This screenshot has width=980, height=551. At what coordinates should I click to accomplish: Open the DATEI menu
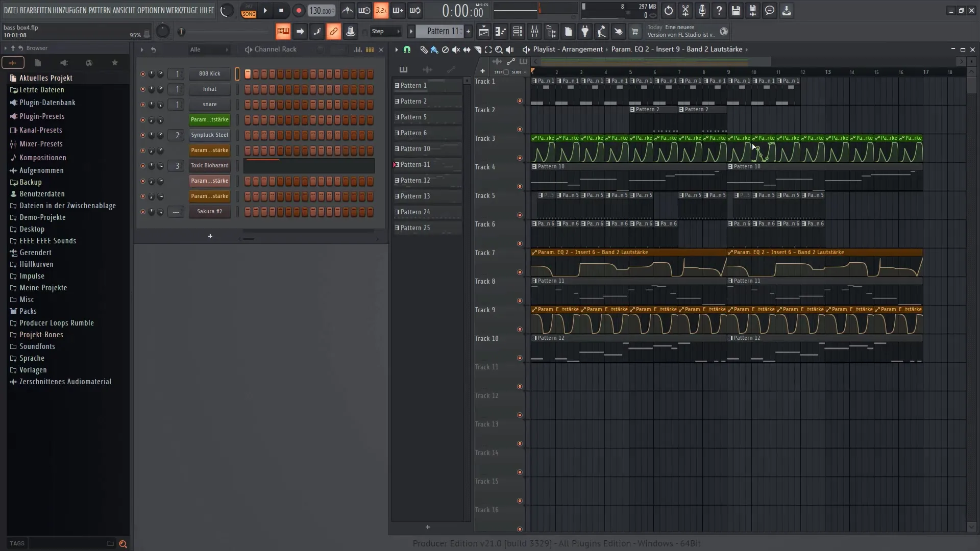[x=11, y=10]
